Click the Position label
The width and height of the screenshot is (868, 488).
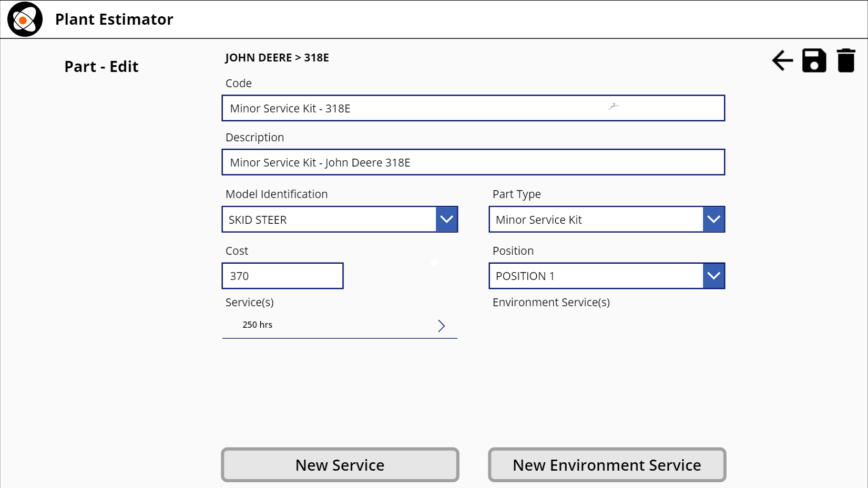[513, 251]
